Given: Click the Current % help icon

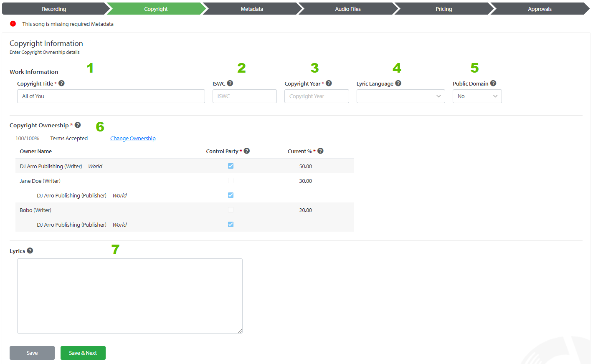Looking at the screenshot, I should [320, 151].
